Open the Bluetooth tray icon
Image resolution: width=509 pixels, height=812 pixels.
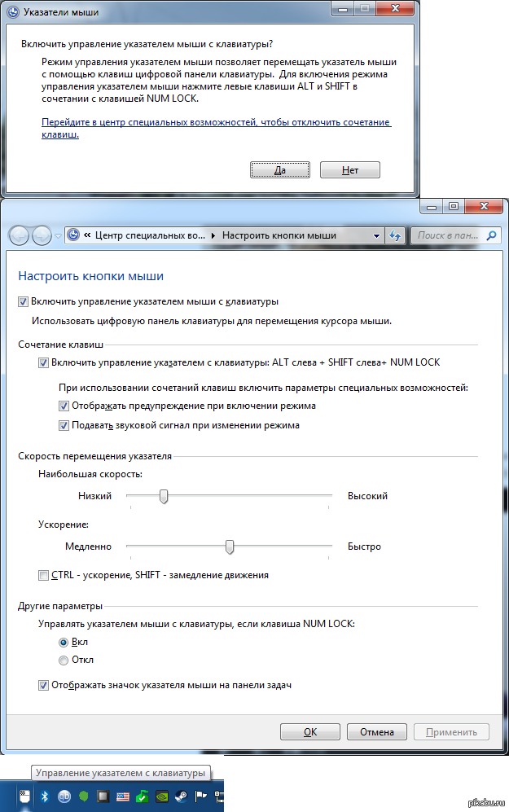[45, 796]
